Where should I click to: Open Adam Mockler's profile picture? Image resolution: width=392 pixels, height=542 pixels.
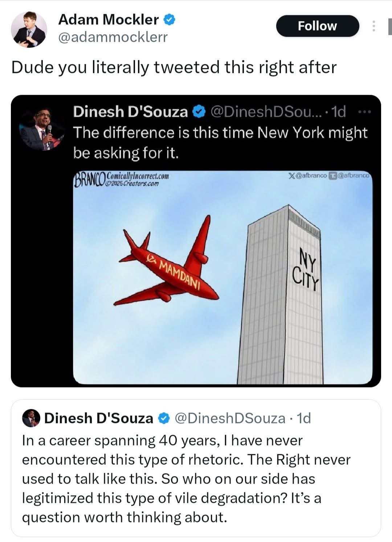[x=29, y=30]
